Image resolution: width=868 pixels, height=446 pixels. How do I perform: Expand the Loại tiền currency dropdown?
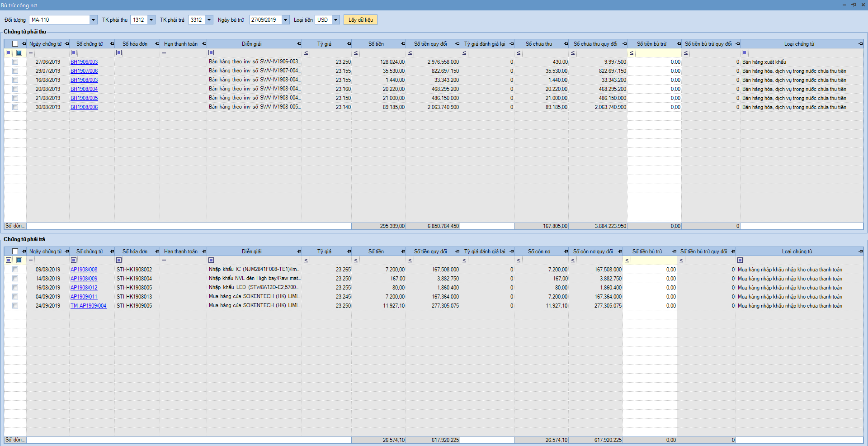click(x=335, y=20)
